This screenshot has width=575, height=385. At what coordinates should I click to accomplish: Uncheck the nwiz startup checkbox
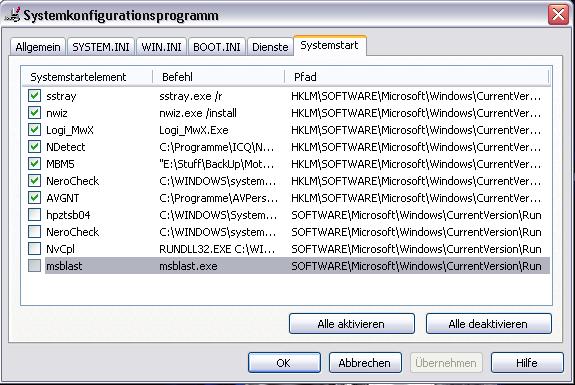point(34,113)
